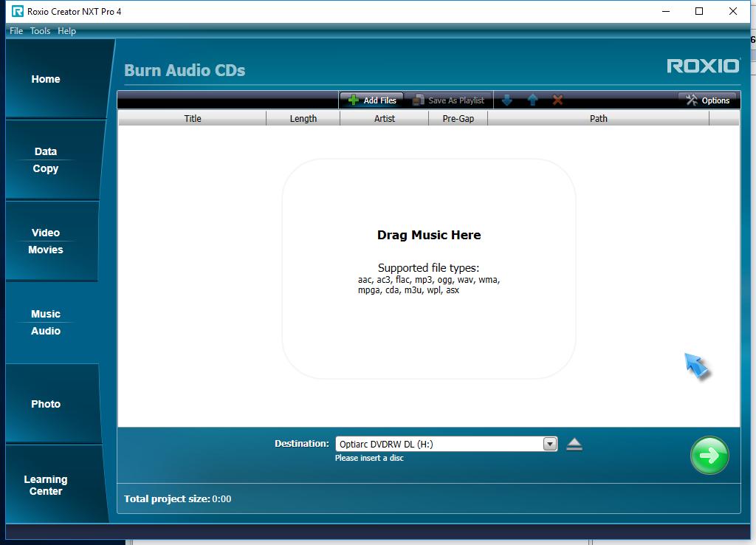This screenshot has width=756, height=545.
Task: Click the Please insert a disc message
Action: (369, 458)
